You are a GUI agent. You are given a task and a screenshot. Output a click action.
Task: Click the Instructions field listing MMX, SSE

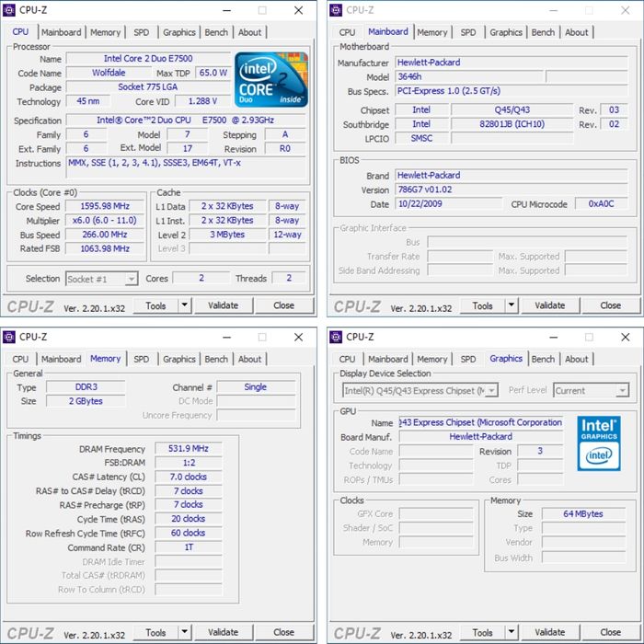pyautogui.click(x=188, y=167)
